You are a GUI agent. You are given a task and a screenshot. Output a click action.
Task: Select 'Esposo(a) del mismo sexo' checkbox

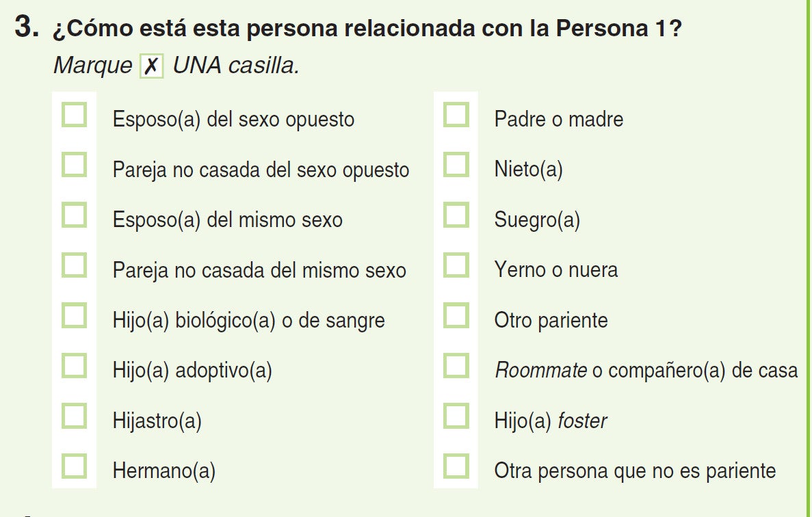click(74, 215)
